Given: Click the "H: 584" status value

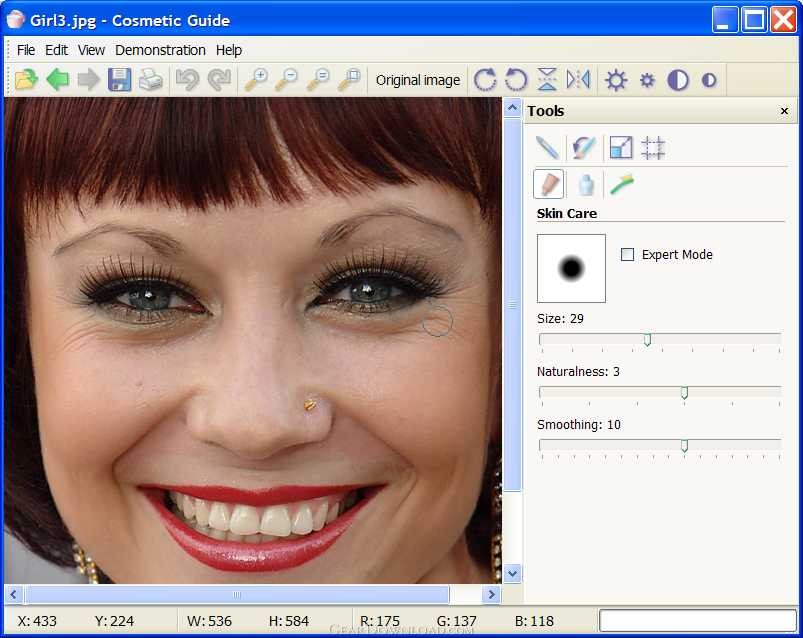Looking at the screenshot, I should click(288, 621).
